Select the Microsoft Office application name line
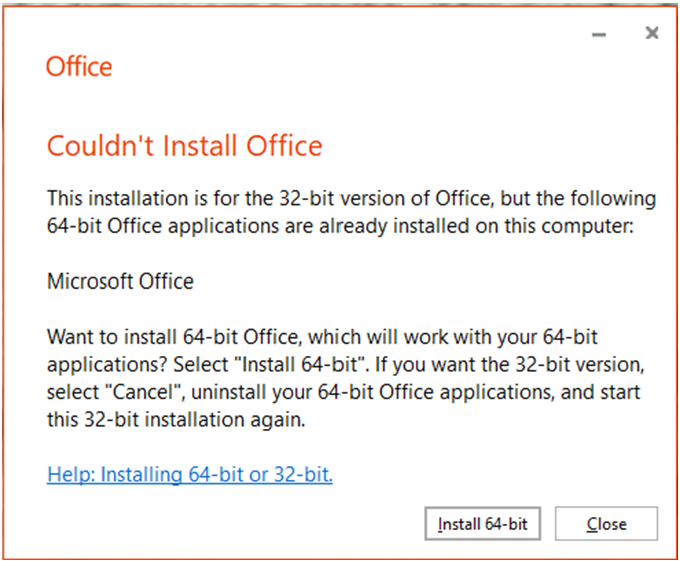 (x=120, y=281)
